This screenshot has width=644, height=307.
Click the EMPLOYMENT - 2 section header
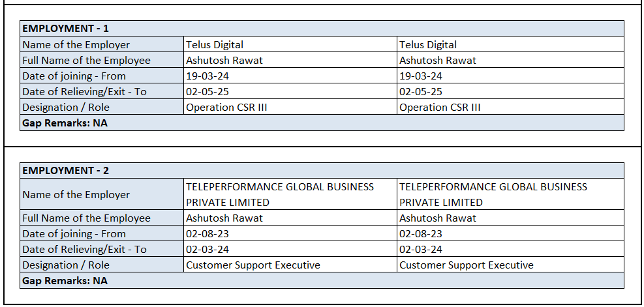[66, 171]
